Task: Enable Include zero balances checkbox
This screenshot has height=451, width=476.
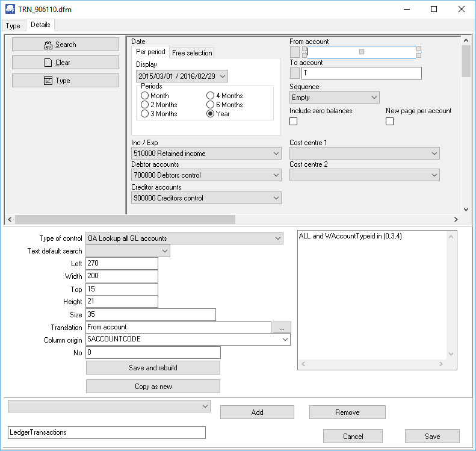Action: pyautogui.click(x=294, y=122)
